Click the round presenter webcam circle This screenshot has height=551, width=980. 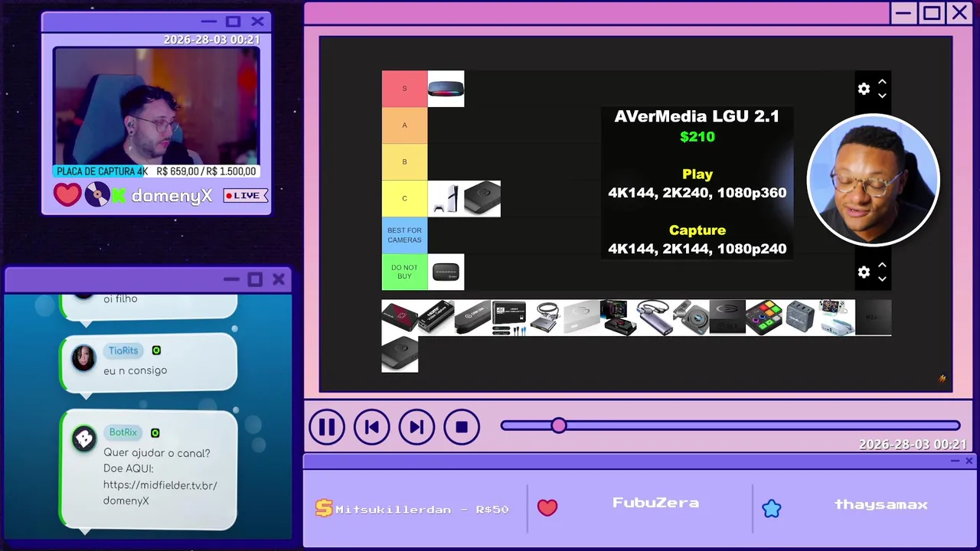click(x=873, y=180)
